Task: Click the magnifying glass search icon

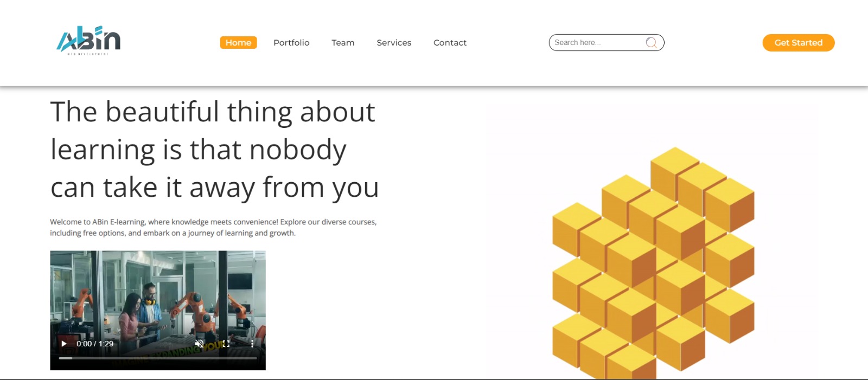Action: [x=651, y=43]
